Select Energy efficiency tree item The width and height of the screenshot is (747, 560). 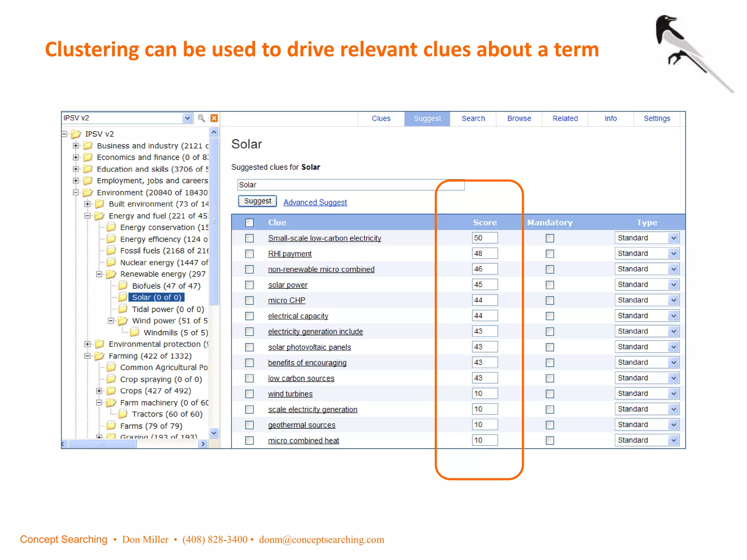(164, 239)
